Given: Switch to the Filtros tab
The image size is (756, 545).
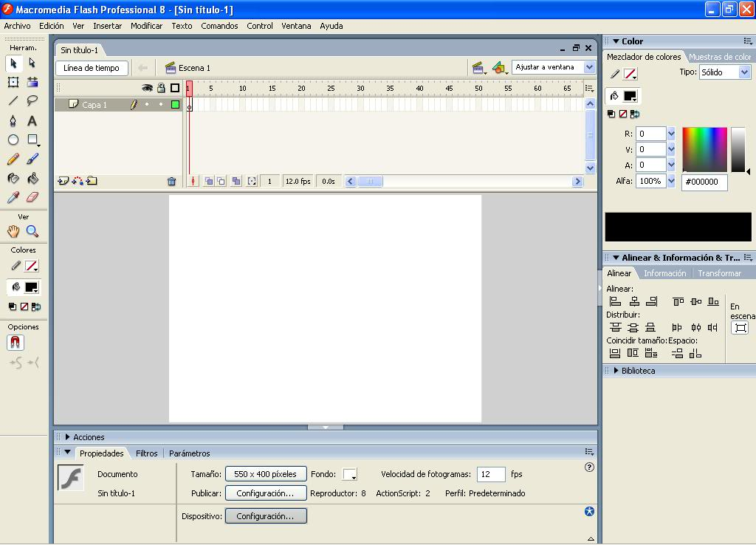Looking at the screenshot, I should click(146, 453).
